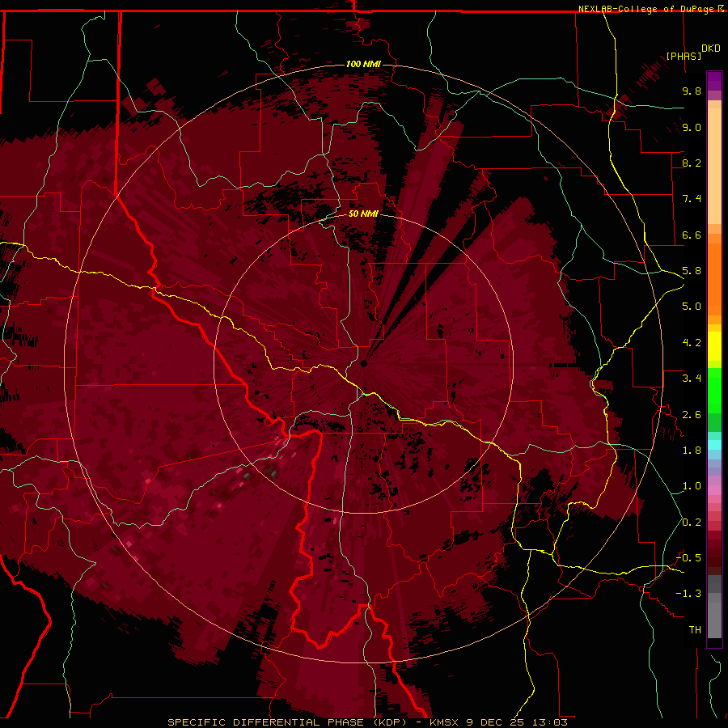Click the 9.0 value on color scale
728x728 pixels.
[692, 127]
